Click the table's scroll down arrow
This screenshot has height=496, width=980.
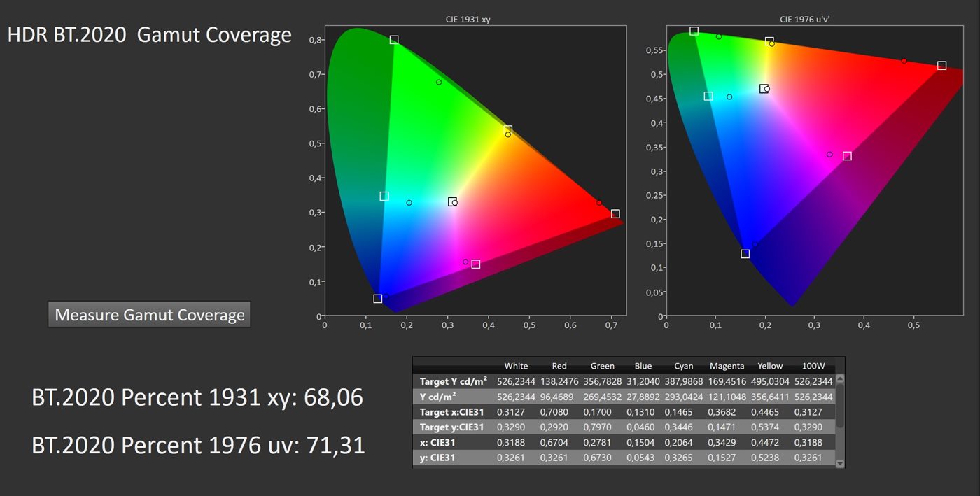[840, 463]
